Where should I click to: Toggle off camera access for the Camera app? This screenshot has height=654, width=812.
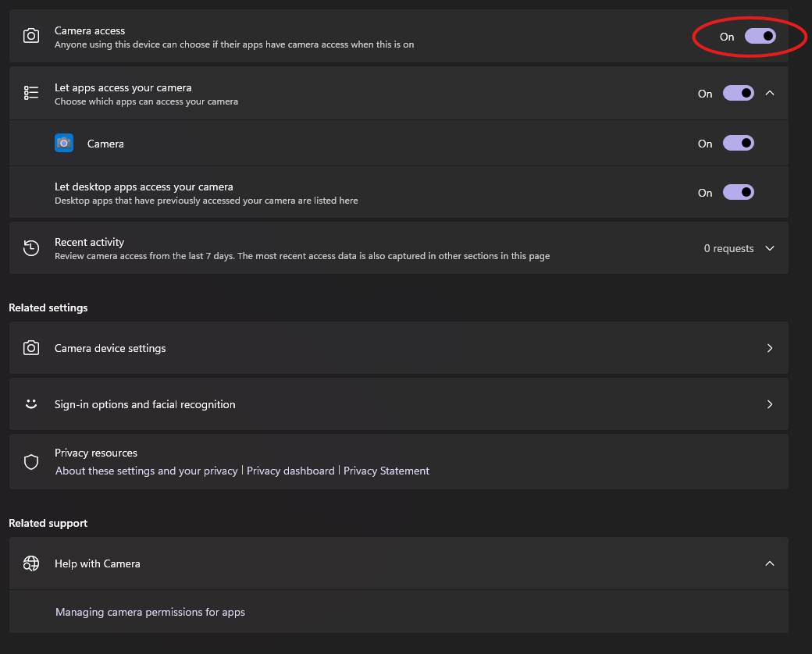738,143
